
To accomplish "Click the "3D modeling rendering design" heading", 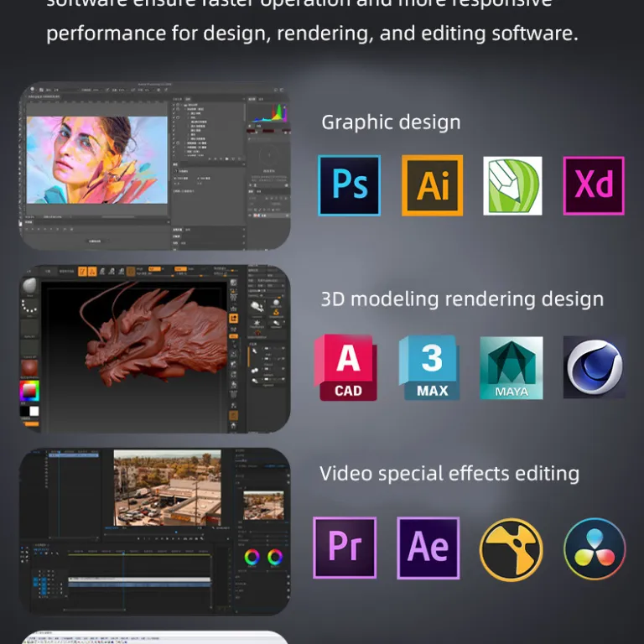I will click(x=462, y=299).
